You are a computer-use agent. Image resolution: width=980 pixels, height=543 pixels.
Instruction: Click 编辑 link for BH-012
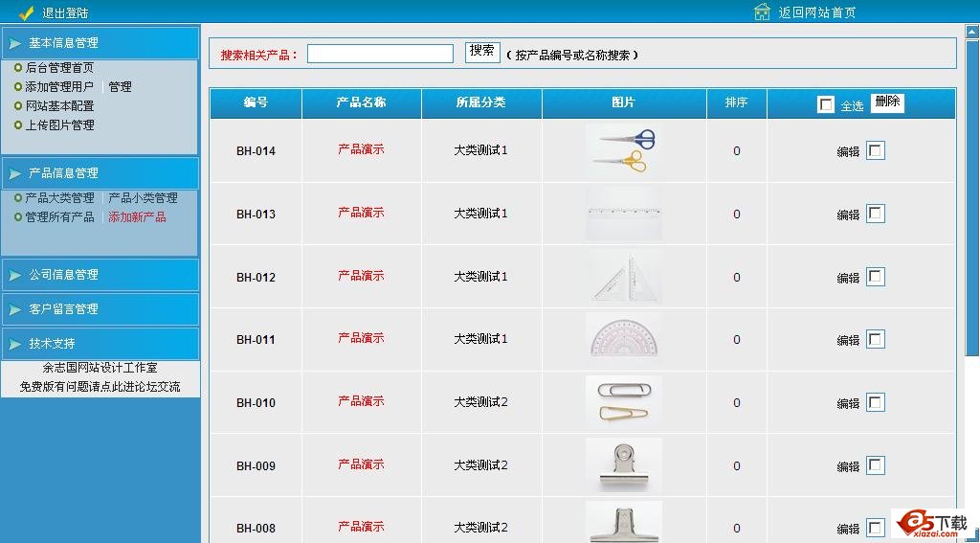click(x=848, y=278)
